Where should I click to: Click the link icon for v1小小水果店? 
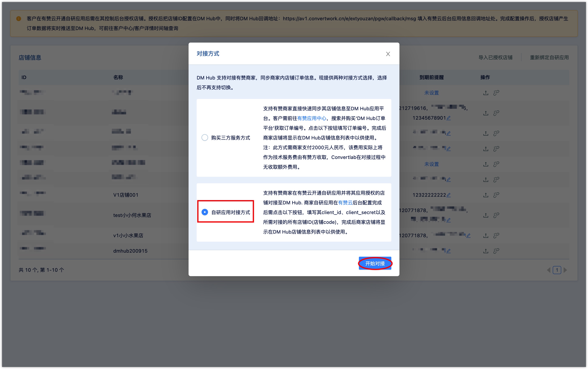496,236
